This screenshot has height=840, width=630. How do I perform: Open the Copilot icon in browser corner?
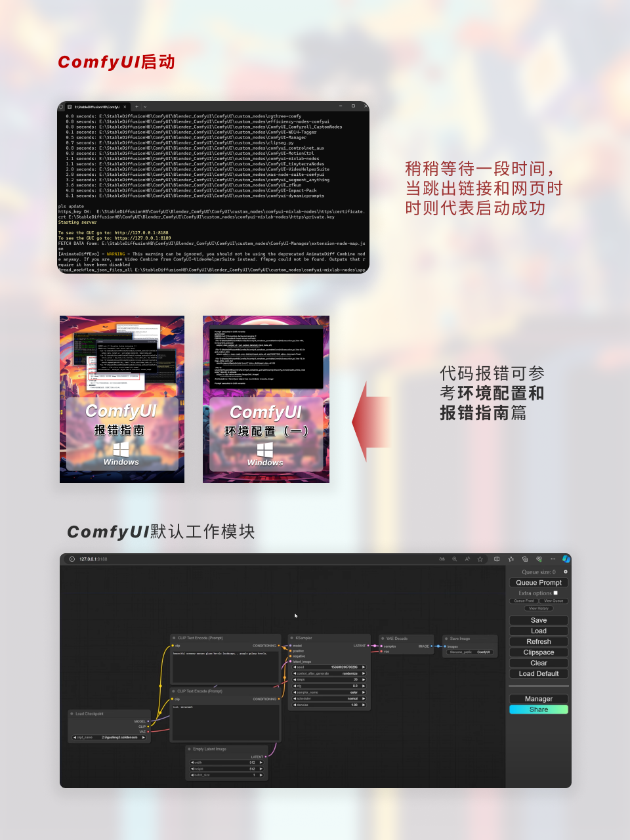[x=566, y=559]
